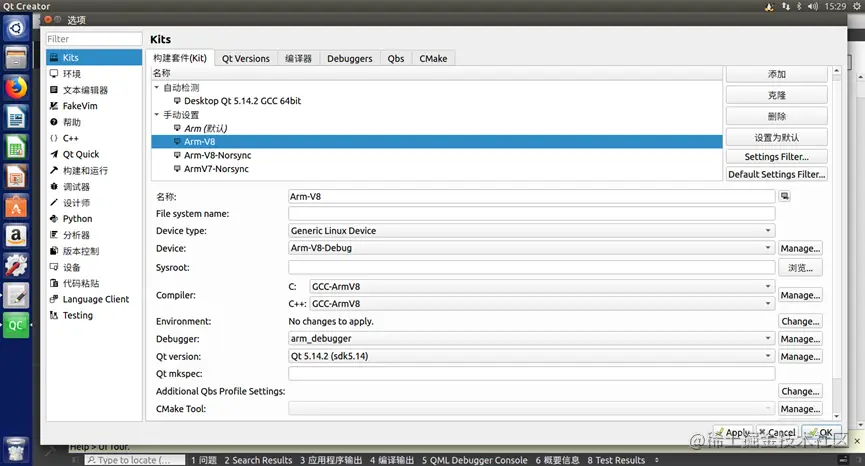Click the 克隆 button
The width and height of the screenshot is (865, 466).
point(776,95)
